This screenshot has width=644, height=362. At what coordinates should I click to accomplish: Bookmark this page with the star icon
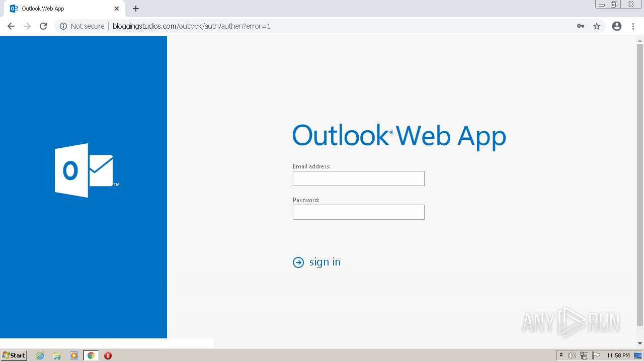pos(597,26)
